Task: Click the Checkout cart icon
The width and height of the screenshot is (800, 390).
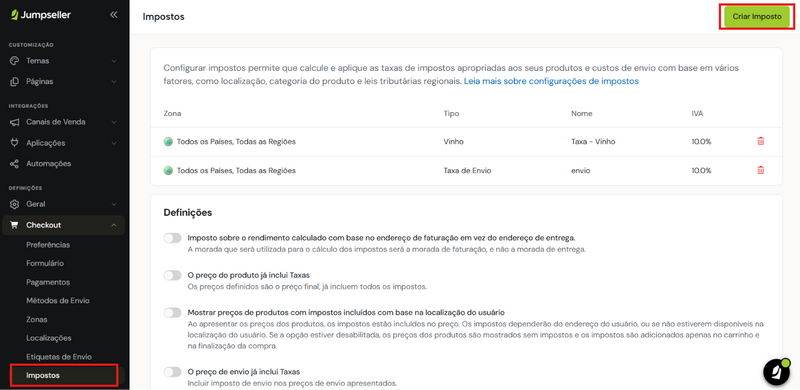Action: click(x=14, y=225)
